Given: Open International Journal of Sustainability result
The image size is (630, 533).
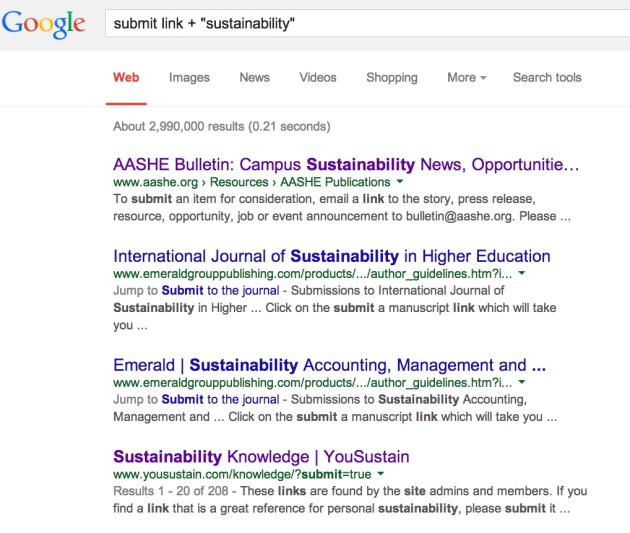Looking at the screenshot, I should [332, 256].
